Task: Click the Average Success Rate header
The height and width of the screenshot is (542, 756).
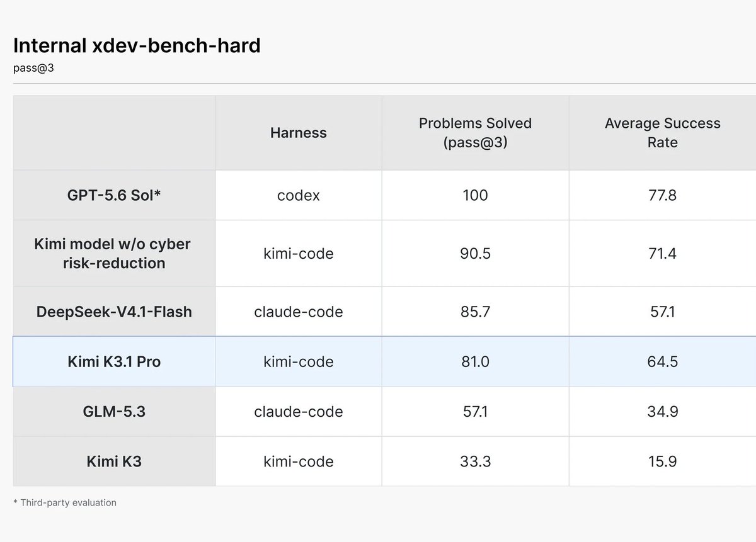Action: [663, 133]
